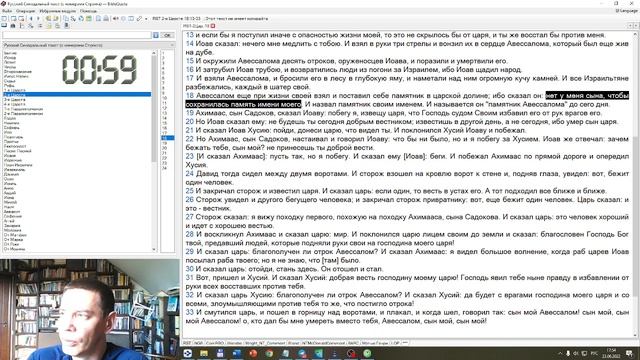Image resolution: width=640 pixels, height=360 pixels.
Task: Open the Избранные модули menu
Action: point(58,11)
